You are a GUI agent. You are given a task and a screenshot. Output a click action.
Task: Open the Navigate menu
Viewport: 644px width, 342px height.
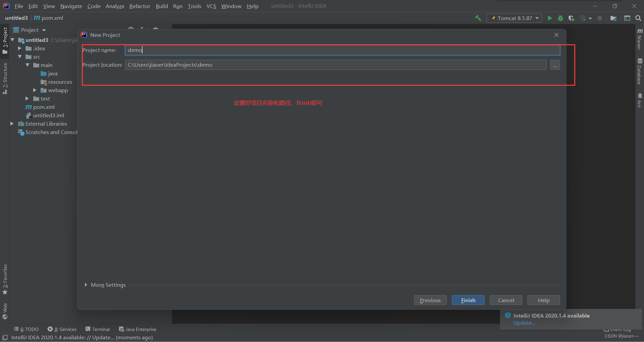[71, 6]
